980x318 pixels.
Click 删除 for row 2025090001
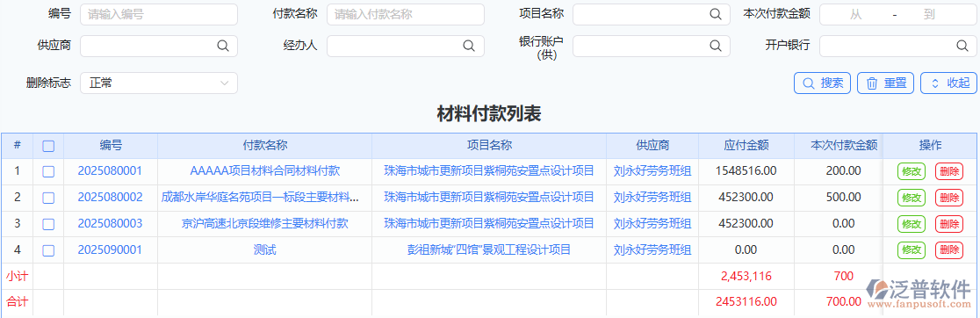pos(948,250)
